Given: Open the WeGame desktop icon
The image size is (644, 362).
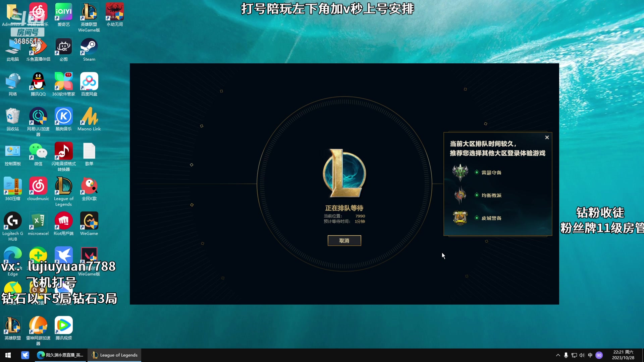Looking at the screenshot, I should coord(89,224).
